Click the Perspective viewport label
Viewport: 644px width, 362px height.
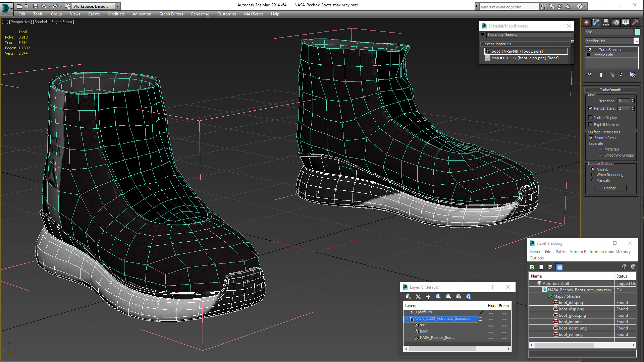pyautogui.click(x=20, y=22)
